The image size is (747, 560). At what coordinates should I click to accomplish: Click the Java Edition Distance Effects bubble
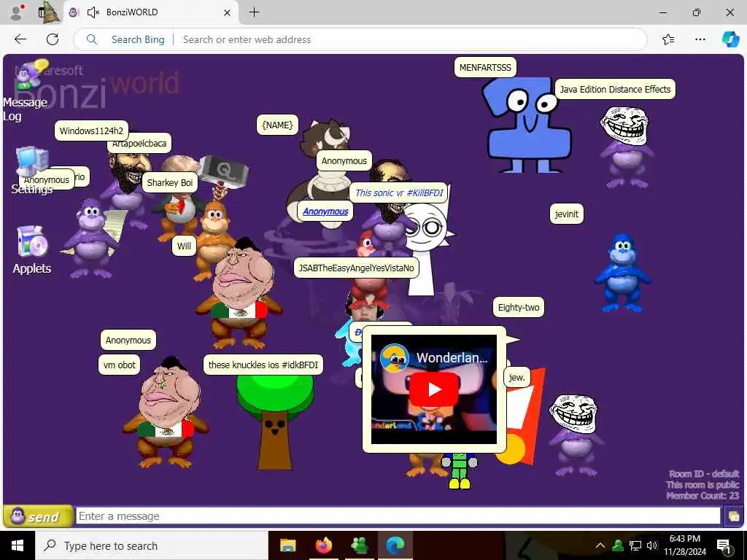pyautogui.click(x=615, y=89)
